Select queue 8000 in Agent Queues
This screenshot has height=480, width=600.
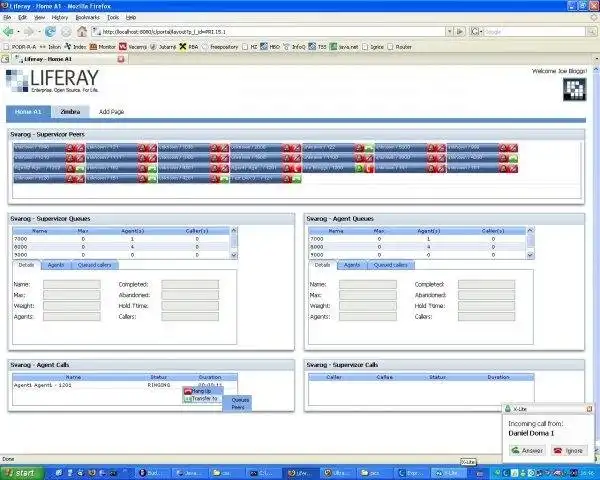(417, 247)
